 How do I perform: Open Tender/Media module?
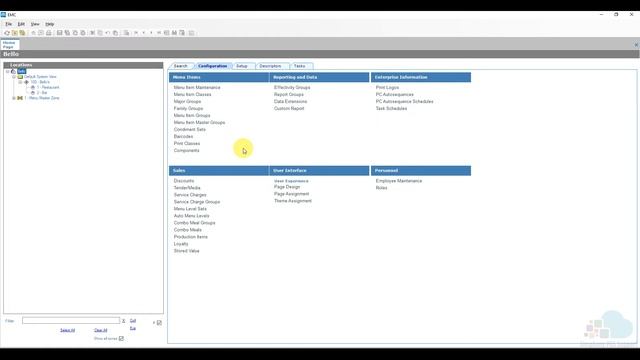[187, 188]
